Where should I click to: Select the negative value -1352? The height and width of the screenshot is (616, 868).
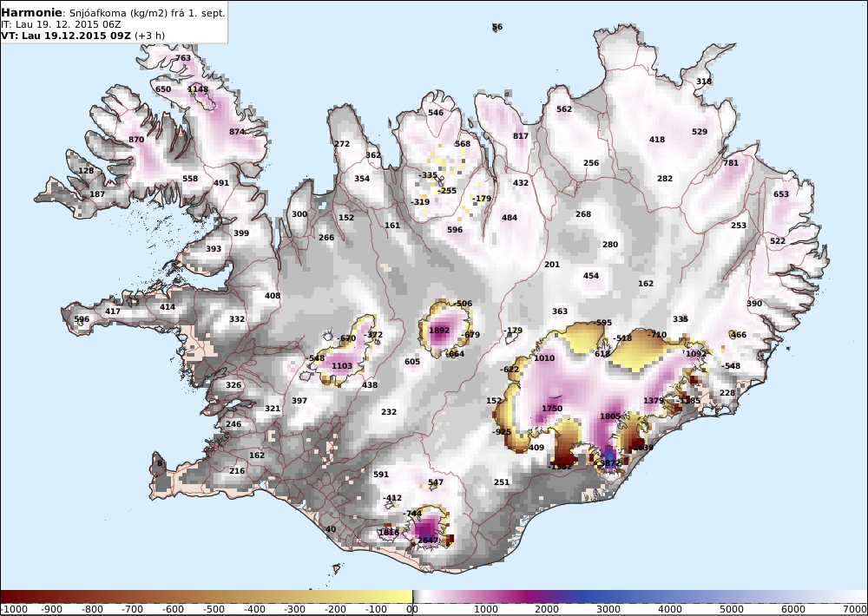coord(559,467)
